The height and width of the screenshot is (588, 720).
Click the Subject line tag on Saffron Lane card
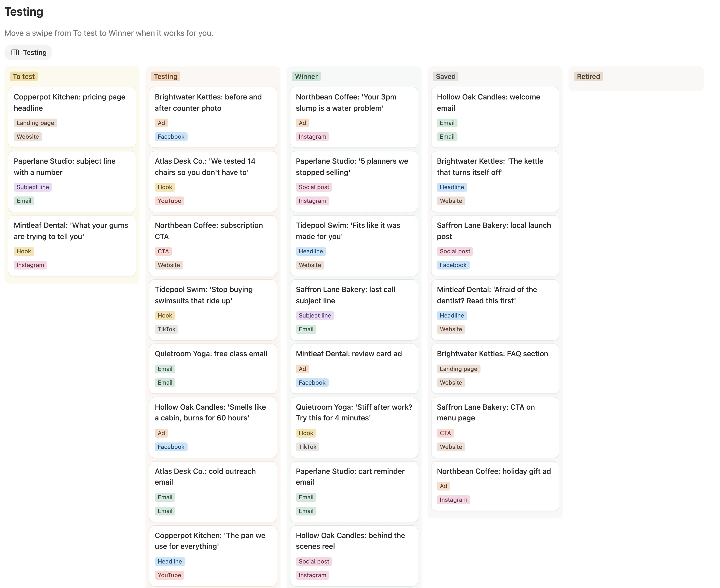tap(315, 315)
